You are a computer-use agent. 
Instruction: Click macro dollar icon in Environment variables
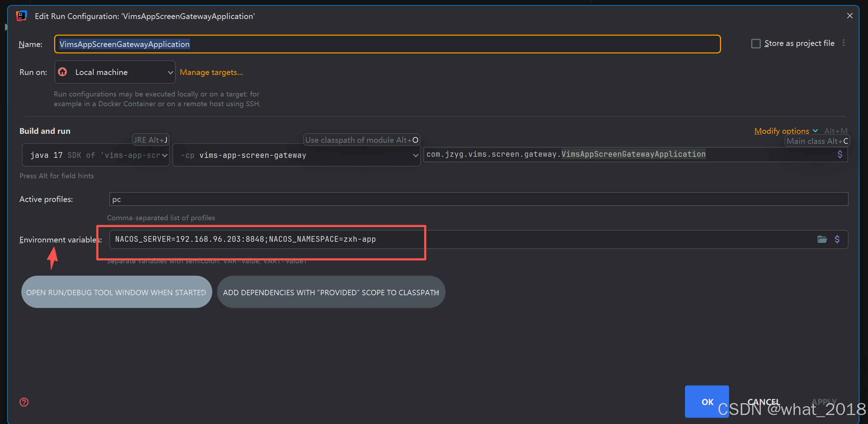837,239
